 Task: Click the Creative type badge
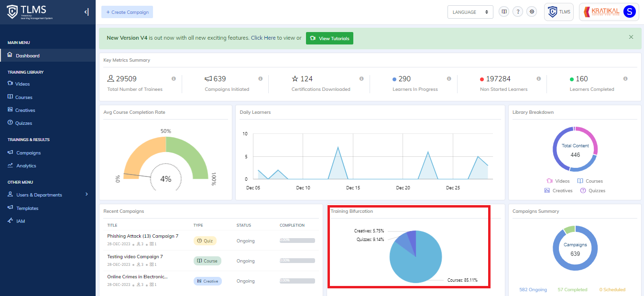pyautogui.click(x=207, y=281)
